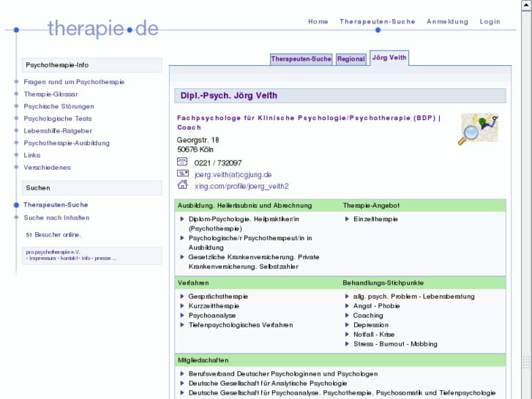Click the pro psychotherapie e.V. link
The width and height of the screenshot is (532, 399).
click(x=53, y=253)
